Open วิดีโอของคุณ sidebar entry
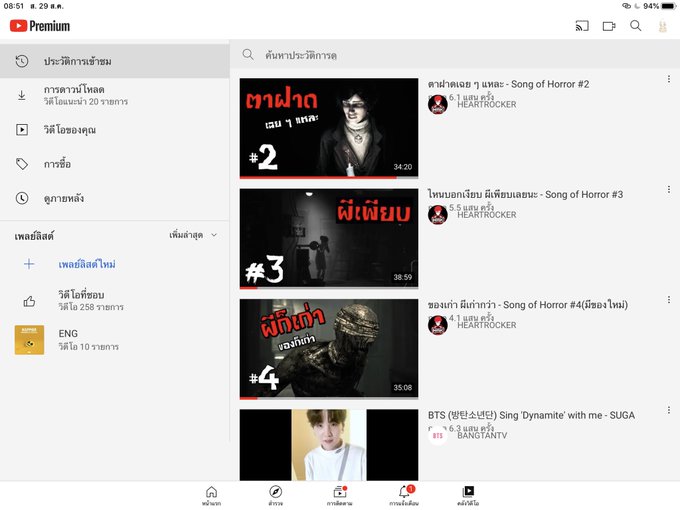This screenshot has width=680, height=510. (x=114, y=130)
